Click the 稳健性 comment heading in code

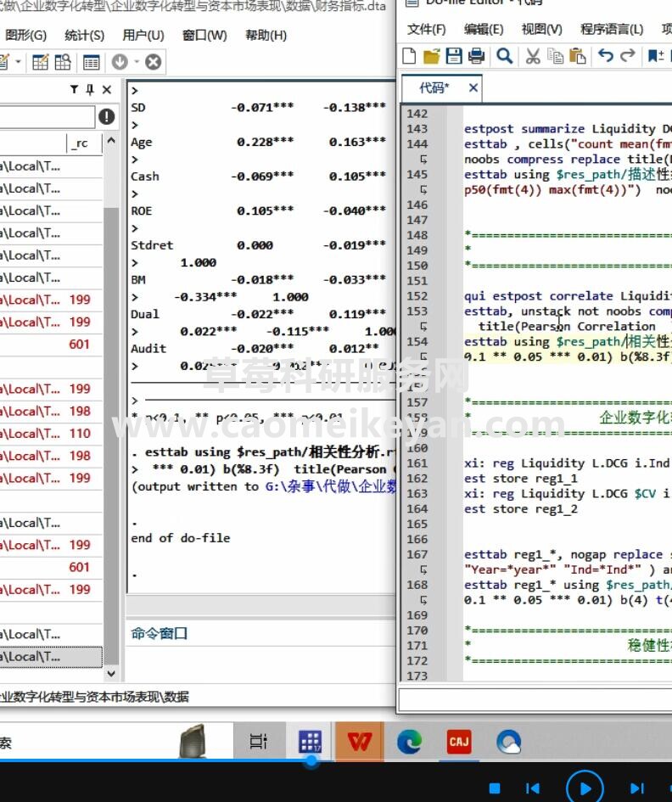point(649,644)
